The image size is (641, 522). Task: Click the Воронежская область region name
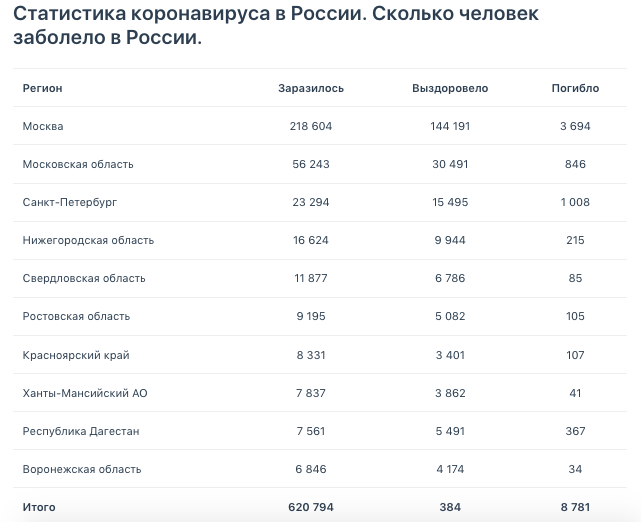tap(82, 469)
